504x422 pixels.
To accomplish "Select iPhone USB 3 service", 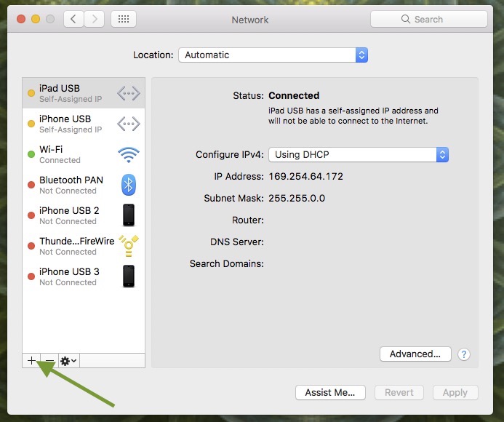I will pyautogui.click(x=84, y=276).
